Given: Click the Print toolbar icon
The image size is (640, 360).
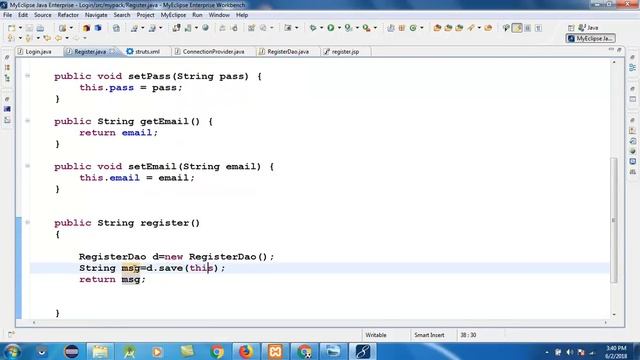Looking at the screenshot, I should (40, 28).
